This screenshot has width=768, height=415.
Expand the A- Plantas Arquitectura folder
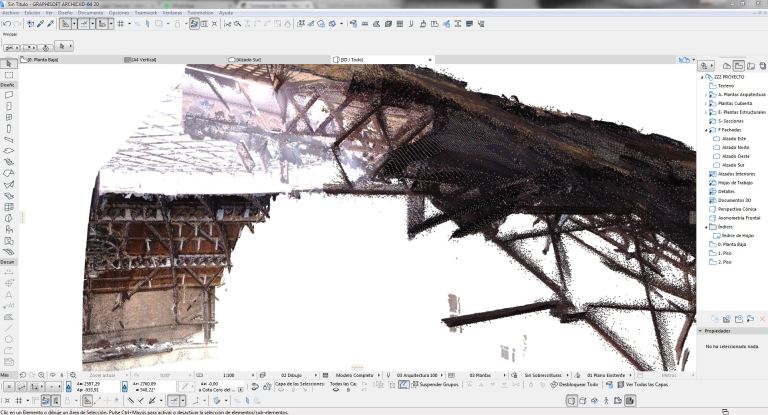click(x=705, y=94)
